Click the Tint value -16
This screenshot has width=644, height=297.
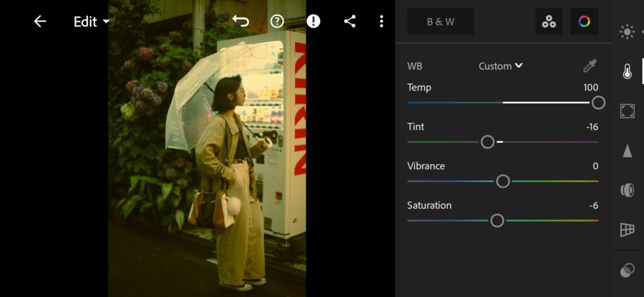[592, 127]
